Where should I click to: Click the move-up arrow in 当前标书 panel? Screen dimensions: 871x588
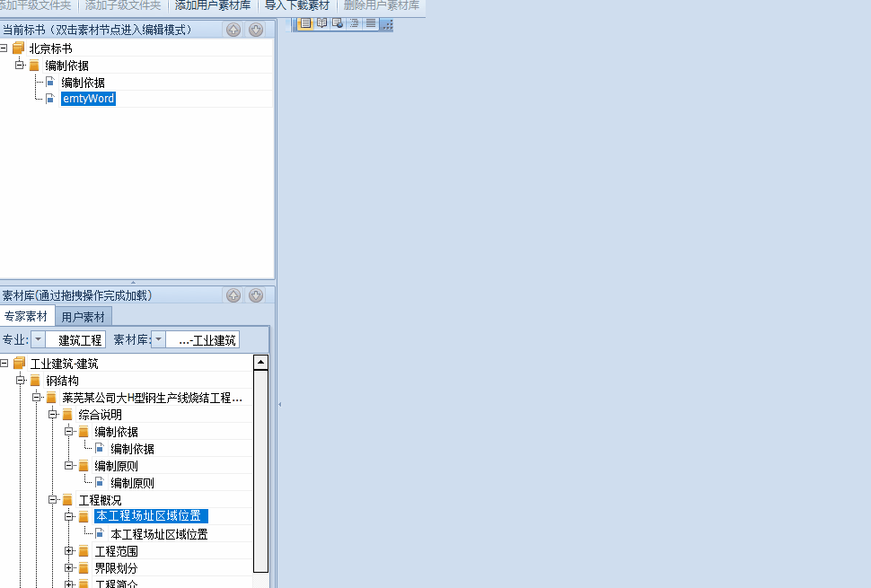point(233,30)
